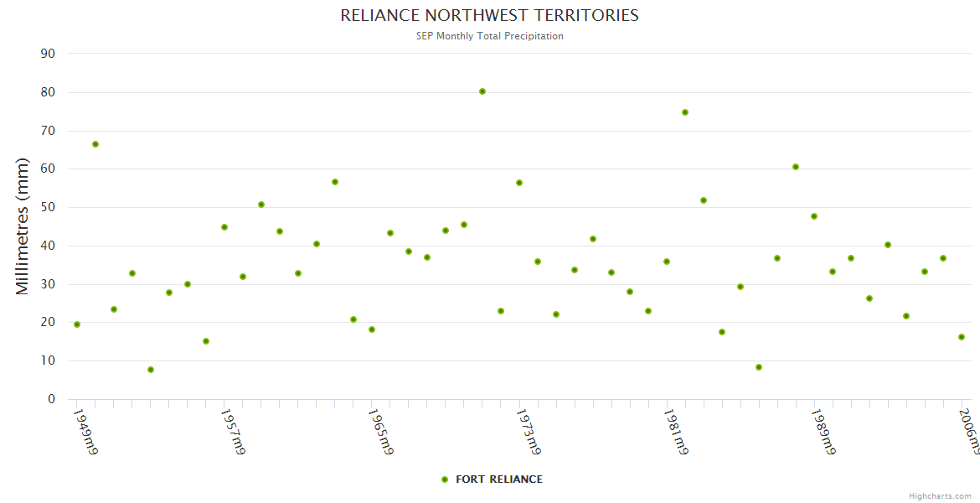Viewport: 980px width, 503px height.
Task: Click the 90 y-axis tick label
Action: click(x=48, y=54)
